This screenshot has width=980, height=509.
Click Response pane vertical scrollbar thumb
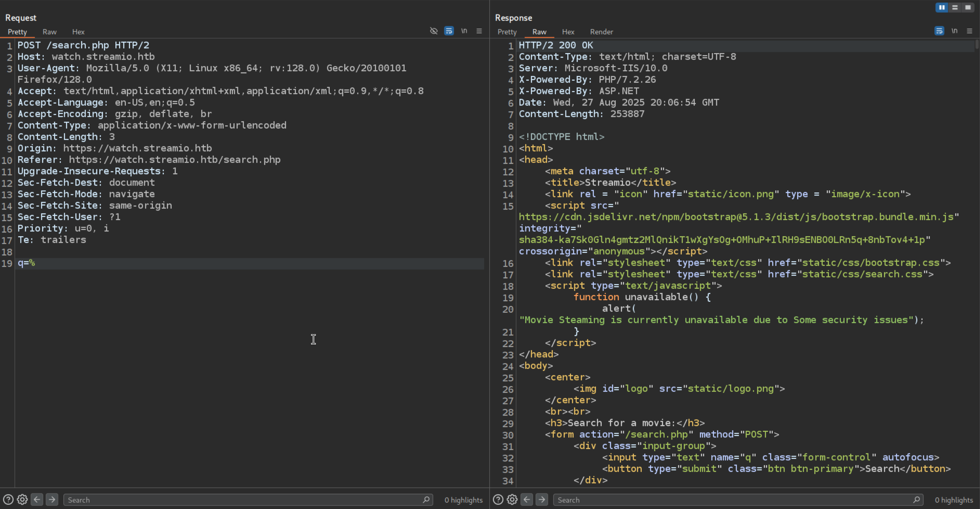tap(977, 45)
